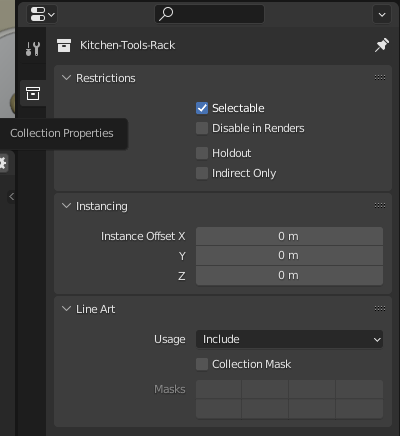Click the Instance Offset Z field

pyautogui.click(x=289, y=275)
